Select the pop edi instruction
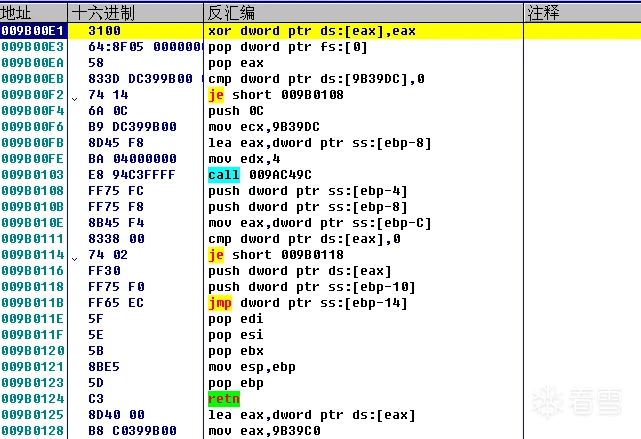Image resolution: width=641 pixels, height=439 pixels. click(235, 318)
